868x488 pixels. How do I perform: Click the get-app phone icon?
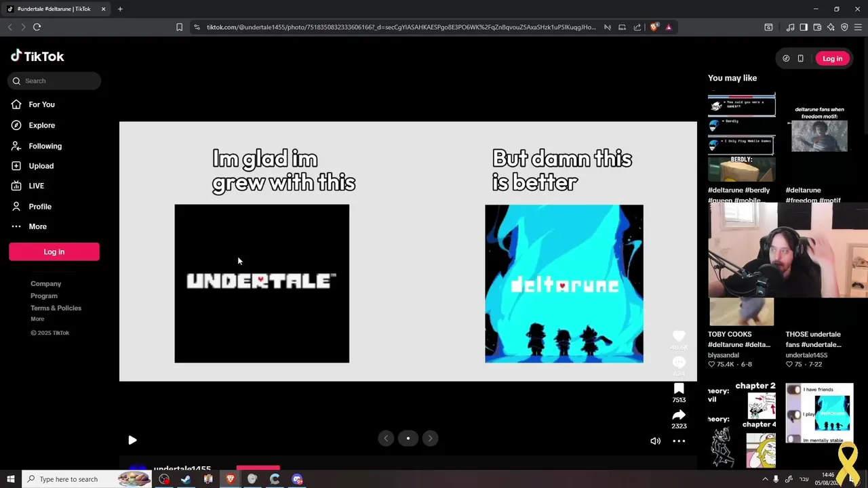[x=800, y=58]
